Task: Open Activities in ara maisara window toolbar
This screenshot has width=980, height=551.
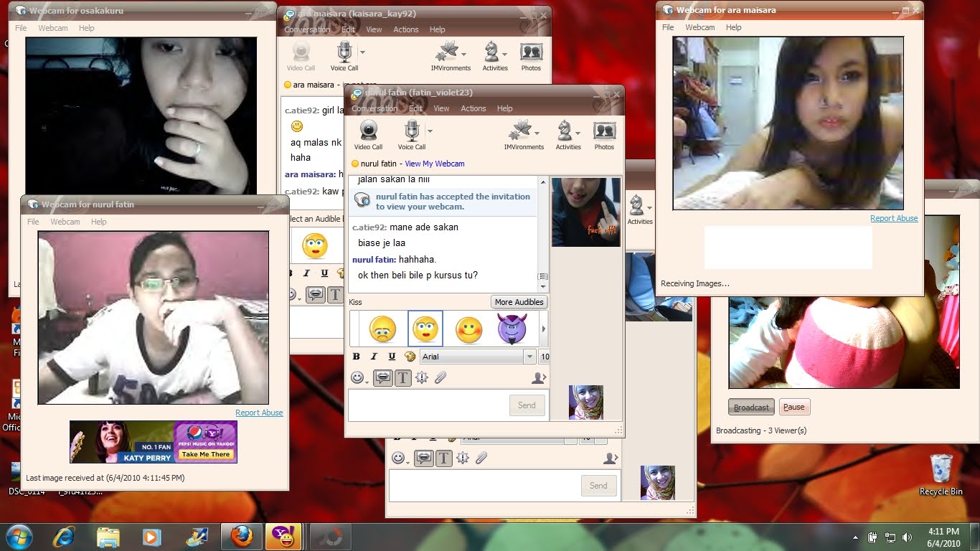Action: point(494,56)
